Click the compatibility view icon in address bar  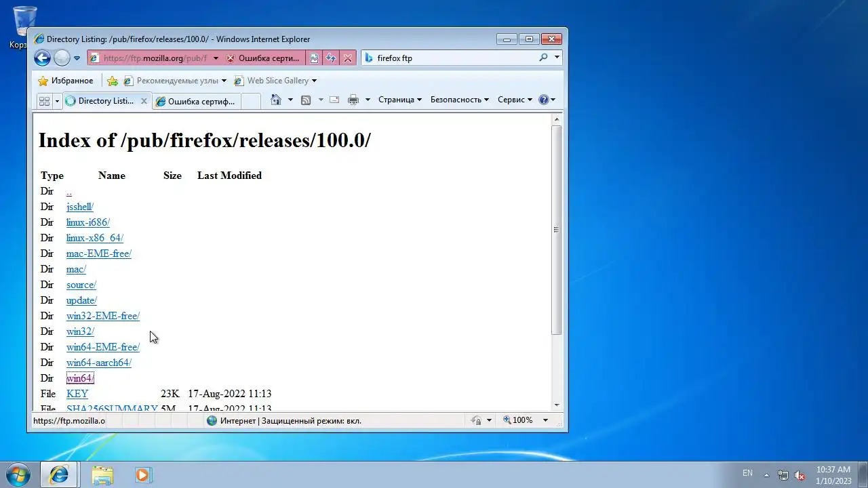[315, 58]
